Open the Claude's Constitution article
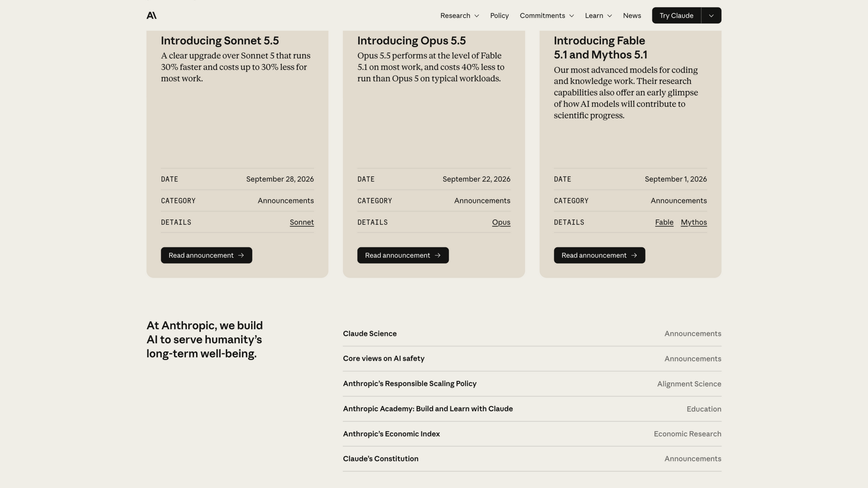 (532, 459)
